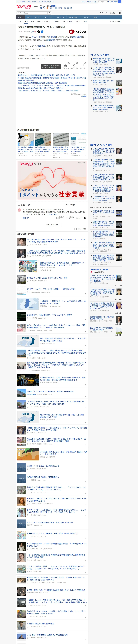Share the article on Facebook
Screen dimensions: 138x644
(x=42, y=32)
